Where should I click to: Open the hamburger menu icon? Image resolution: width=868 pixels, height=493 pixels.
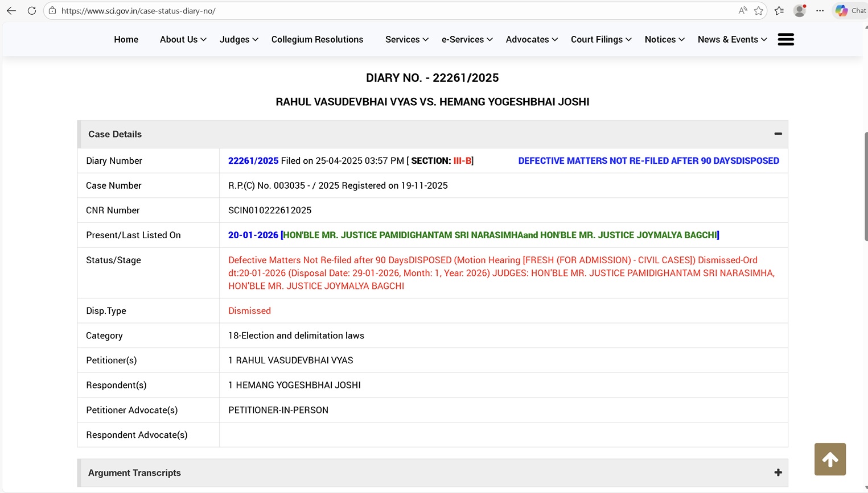point(785,39)
